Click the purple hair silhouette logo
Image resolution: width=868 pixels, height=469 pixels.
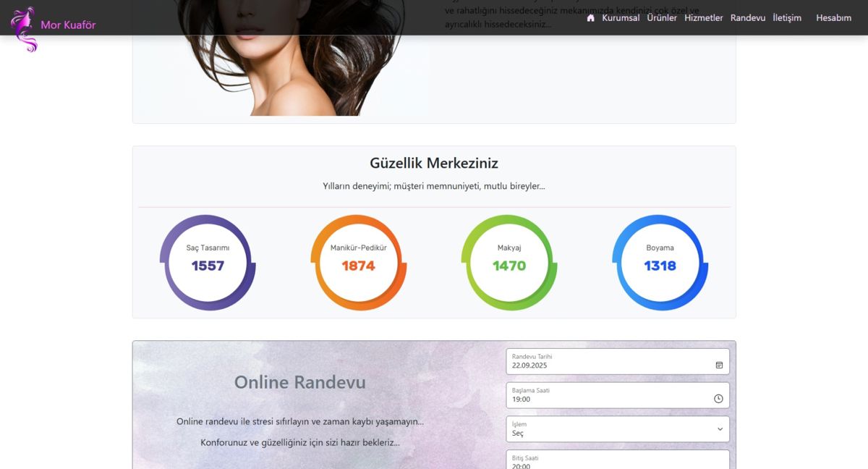pyautogui.click(x=23, y=29)
